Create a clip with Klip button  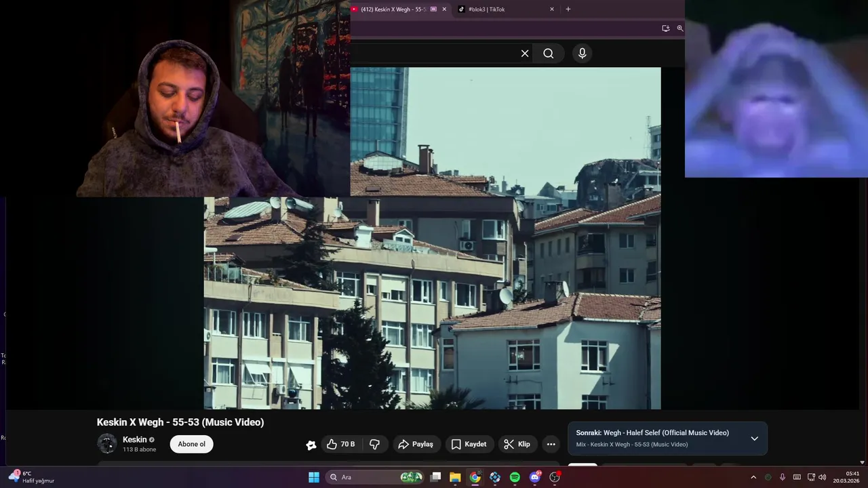tap(517, 444)
